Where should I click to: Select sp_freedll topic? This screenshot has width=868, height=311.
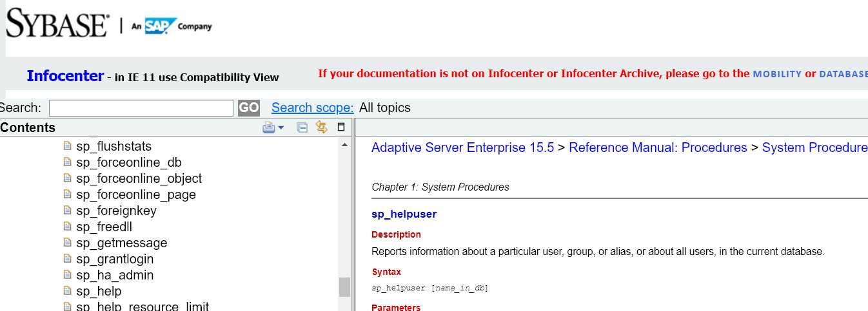point(104,227)
